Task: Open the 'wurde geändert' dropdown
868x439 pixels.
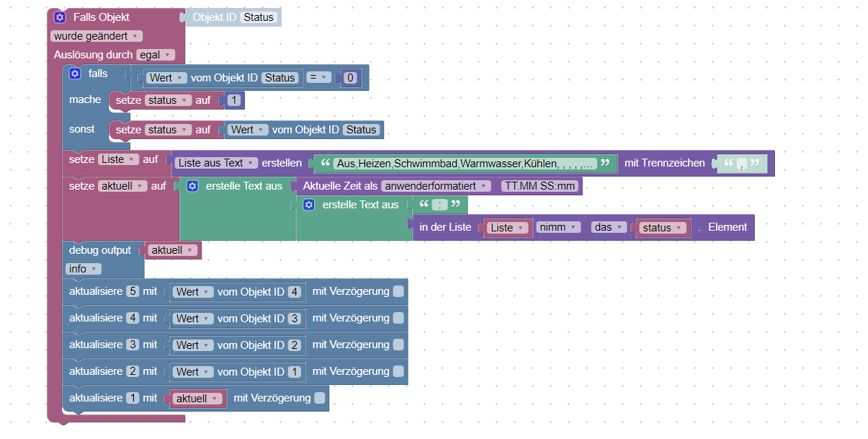Action: [x=97, y=36]
